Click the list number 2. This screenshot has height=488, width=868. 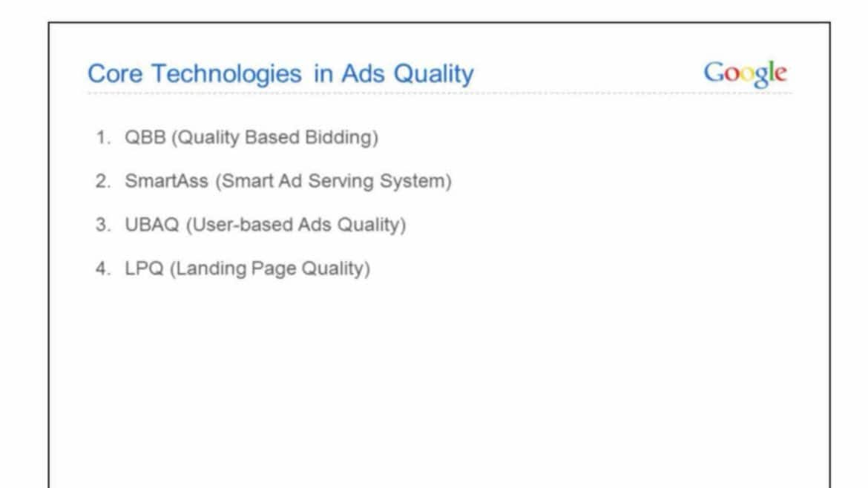click(x=103, y=181)
